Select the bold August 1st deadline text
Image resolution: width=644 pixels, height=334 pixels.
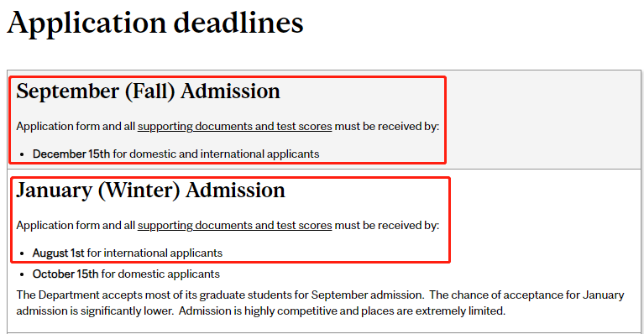58,253
